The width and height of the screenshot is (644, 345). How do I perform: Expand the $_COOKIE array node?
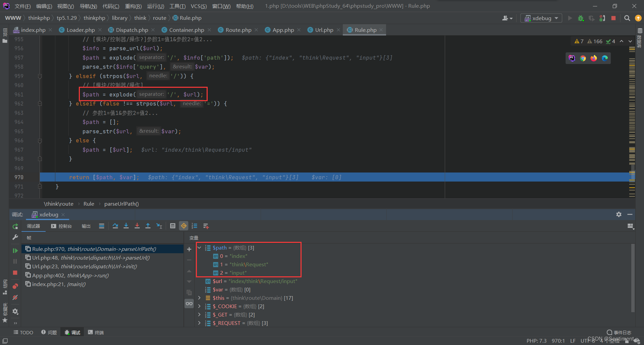pos(200,306)
